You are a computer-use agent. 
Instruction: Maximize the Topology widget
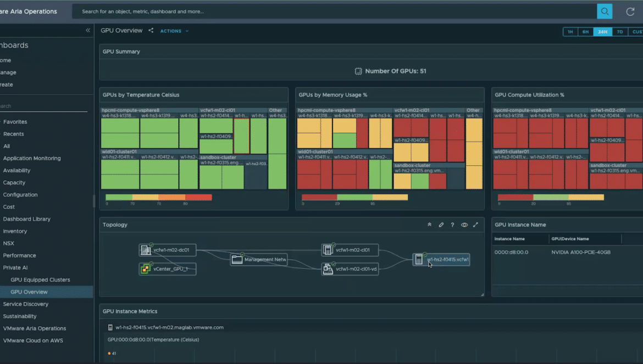tap(476, 225)
